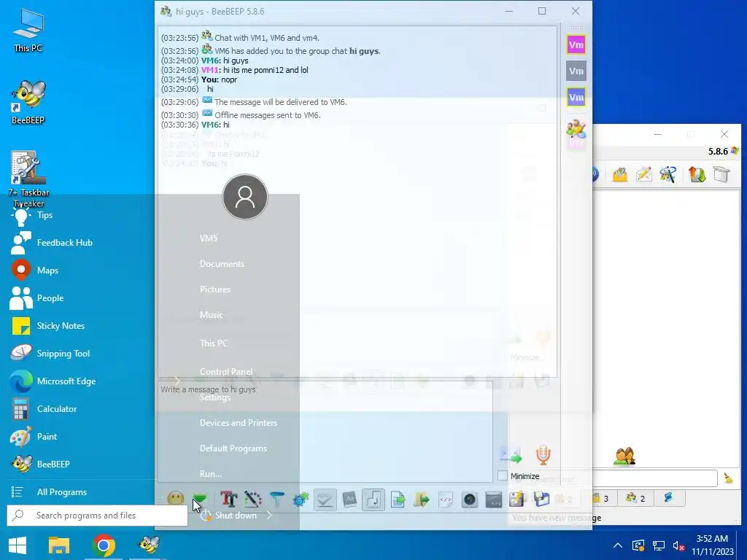The height and width of the screenshot is (560, 747).
Task: Toggle the music note sound button
Action: pos(373,499)
